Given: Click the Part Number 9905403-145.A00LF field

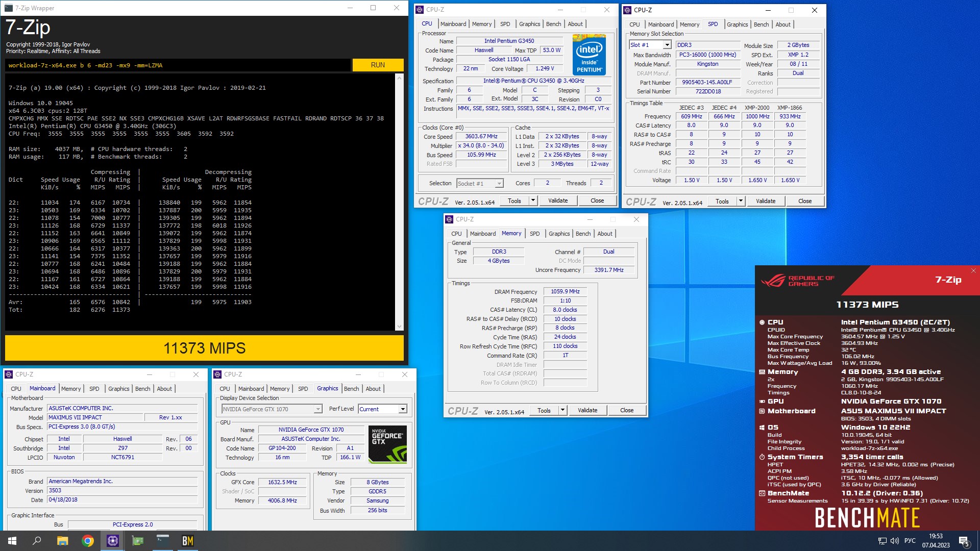Looking at the screenshot, I should coord(707,82).
